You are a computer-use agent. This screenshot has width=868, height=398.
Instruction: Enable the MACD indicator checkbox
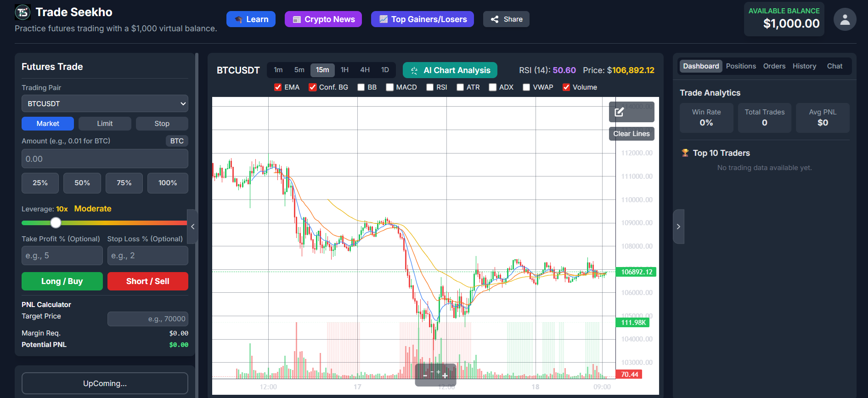pyautogui.click(x=390, y=87)
